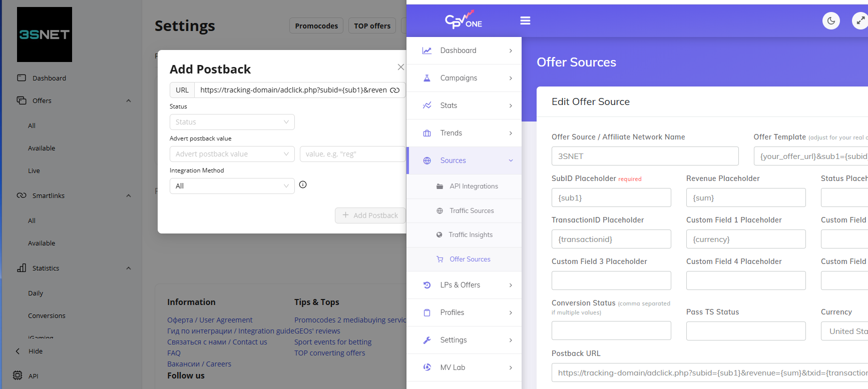This screenshot has height=389, width=868.
Task: Open the Integration Method dropdown
Action: click(232, 186)
